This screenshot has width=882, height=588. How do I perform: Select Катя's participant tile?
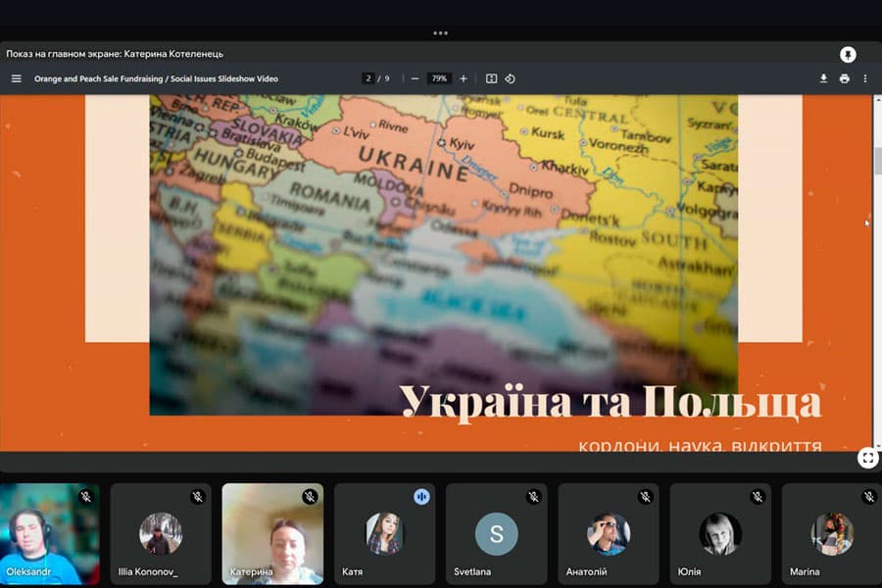click(x=385, y=534)
